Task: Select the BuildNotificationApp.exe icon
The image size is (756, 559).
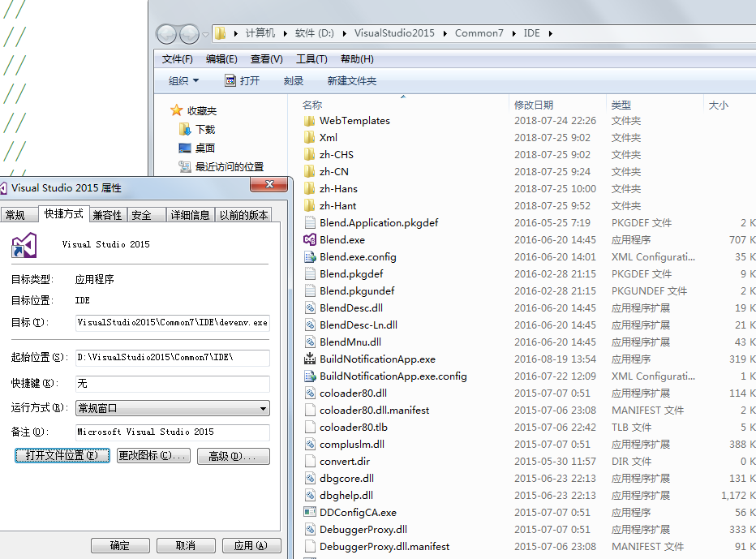Action: click(310, 359)
